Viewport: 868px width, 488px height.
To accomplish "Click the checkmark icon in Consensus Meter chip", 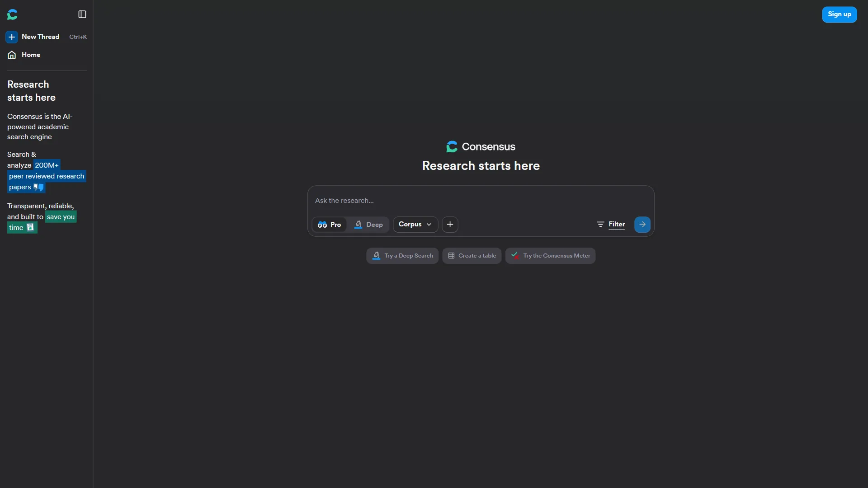I will pos(514,255).
